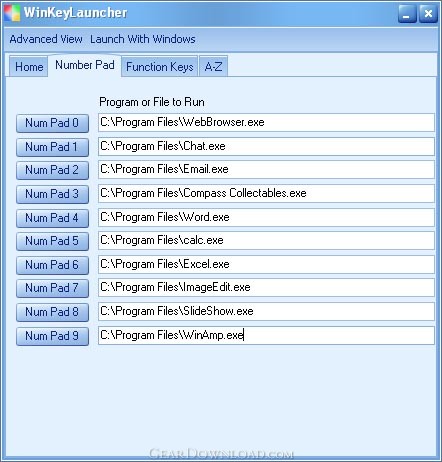The width and height of the screenshot is (442, 462).
Task: Click the Num Pad 3 button
Action: tap(52, 194)
